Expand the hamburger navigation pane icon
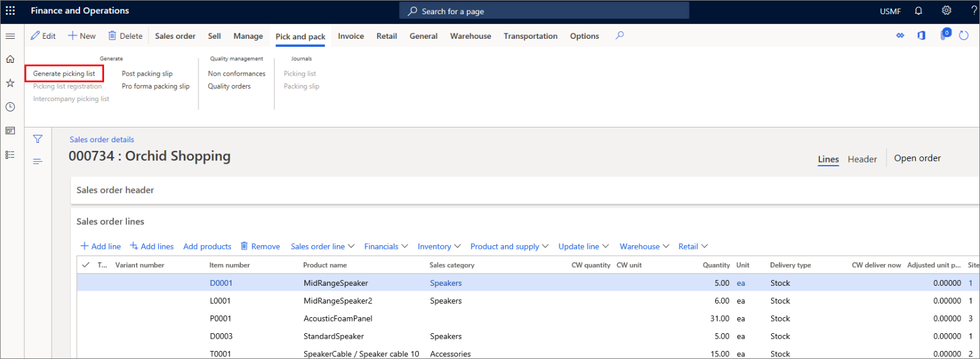The width and height of the screenshot is (980, 359). (x=10, y=36)
